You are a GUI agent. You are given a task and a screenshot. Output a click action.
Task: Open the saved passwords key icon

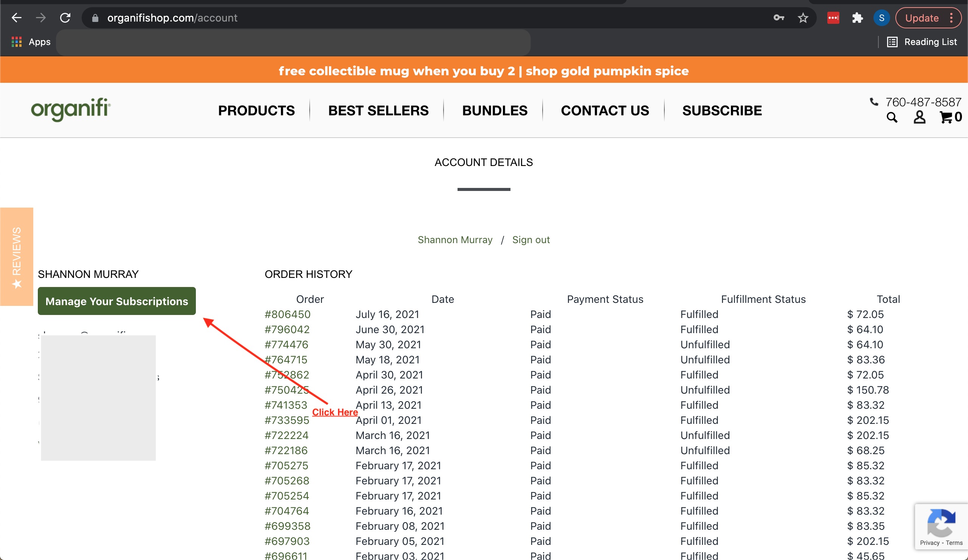(x=779, y=18)
